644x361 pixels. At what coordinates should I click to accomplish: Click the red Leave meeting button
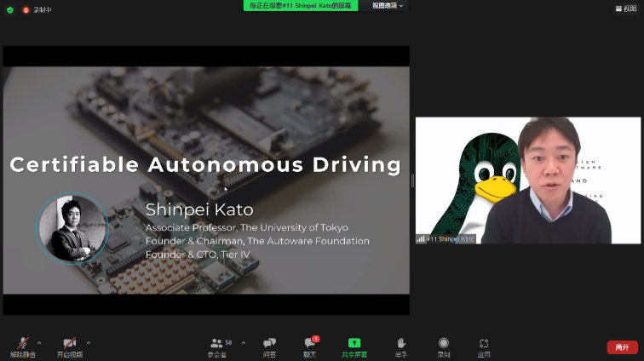click(x=622, y=347)
